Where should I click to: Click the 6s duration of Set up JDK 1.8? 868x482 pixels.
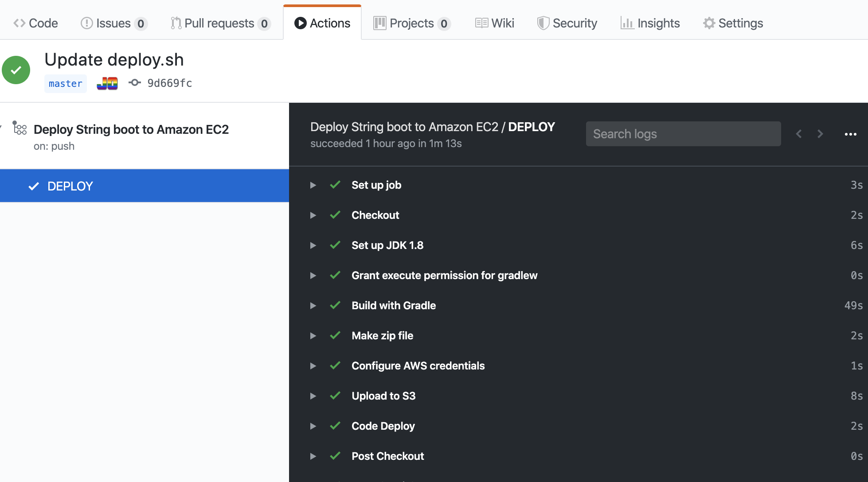point(856,245)
